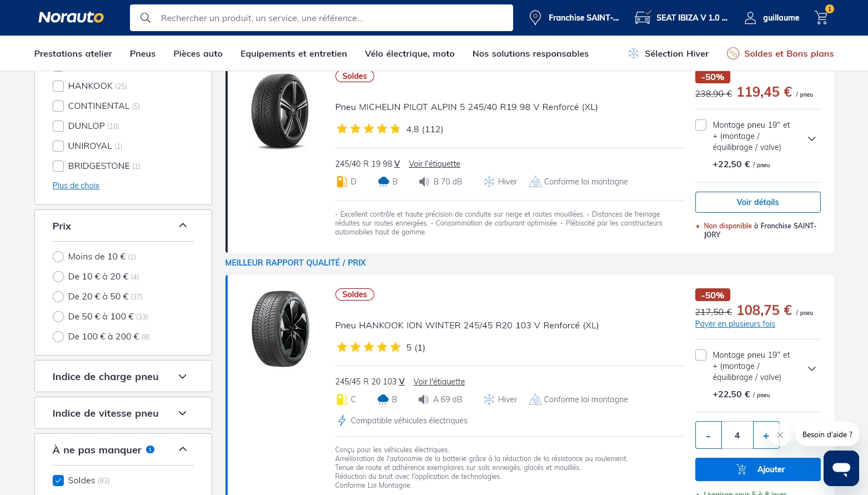Viewport: 868px width, 495px height.
Task: Open the Pneus menu
Action: coord(143,53)
